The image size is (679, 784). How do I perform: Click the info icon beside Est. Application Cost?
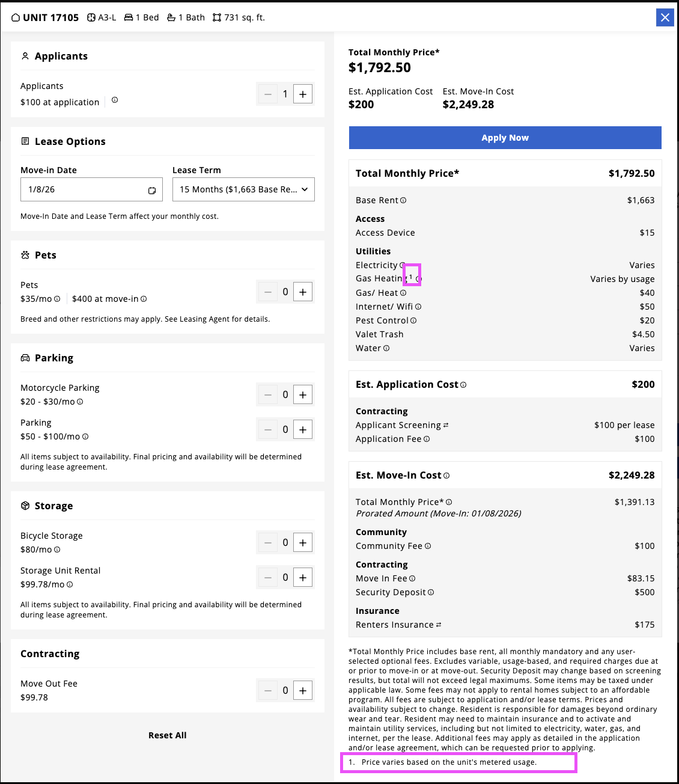coord(463,385)
